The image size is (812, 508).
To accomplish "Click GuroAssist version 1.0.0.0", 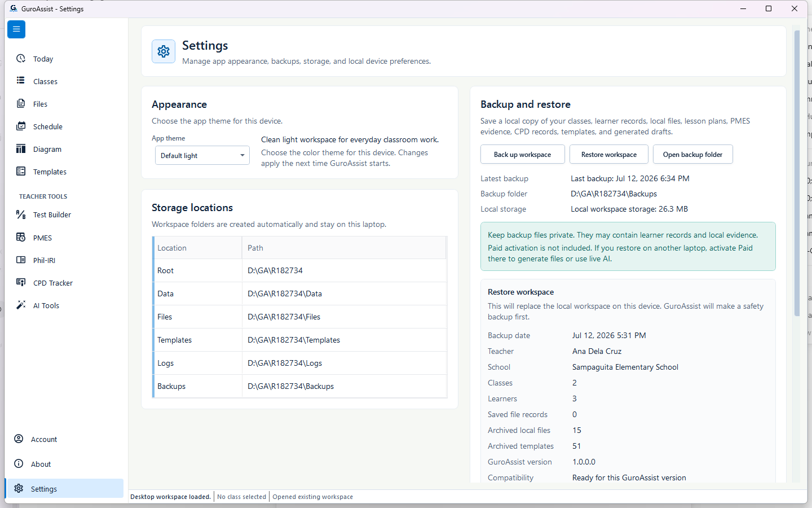I will (584, 462).
